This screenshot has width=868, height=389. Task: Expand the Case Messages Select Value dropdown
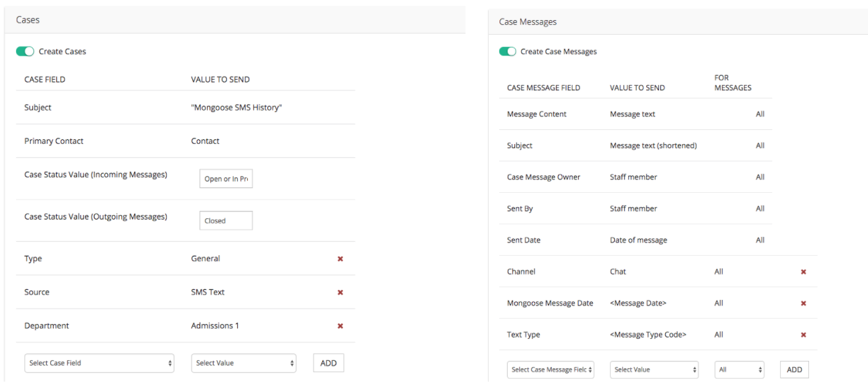pyautogui.click(x=654, y=370)
